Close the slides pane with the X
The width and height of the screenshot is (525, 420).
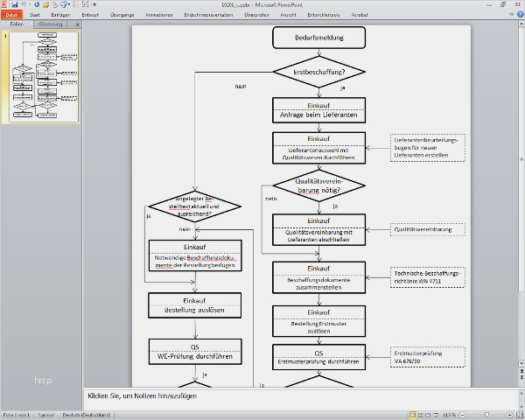point(77,24)
